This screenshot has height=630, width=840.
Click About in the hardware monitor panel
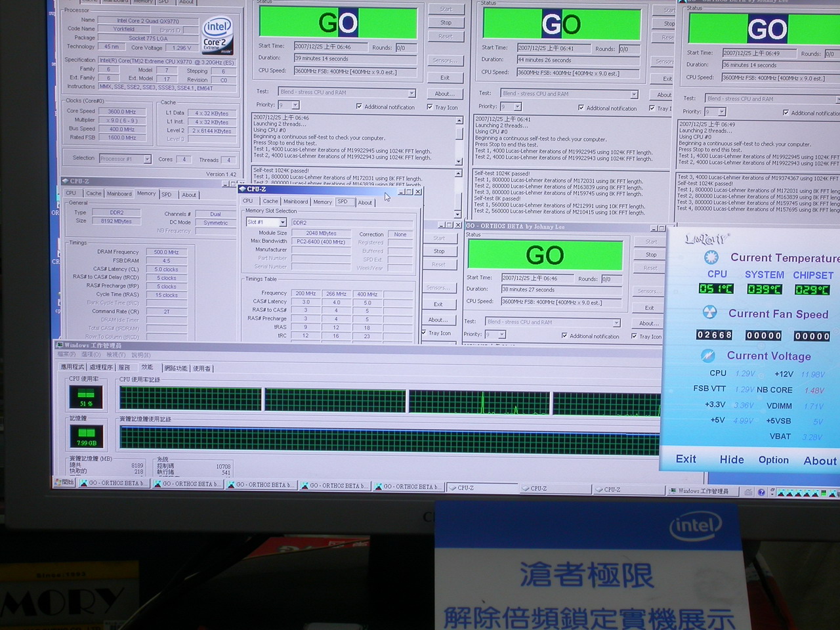(x=820, y=461)
